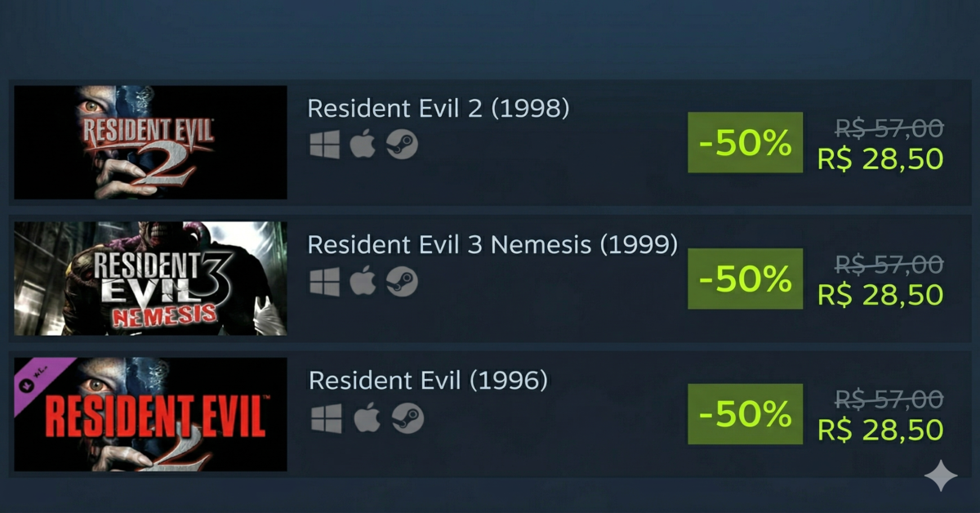Click -50% discount badge for Resident Evil 3 Nemesis
This screenshot has width=980, height=513.
coord(746,279)
